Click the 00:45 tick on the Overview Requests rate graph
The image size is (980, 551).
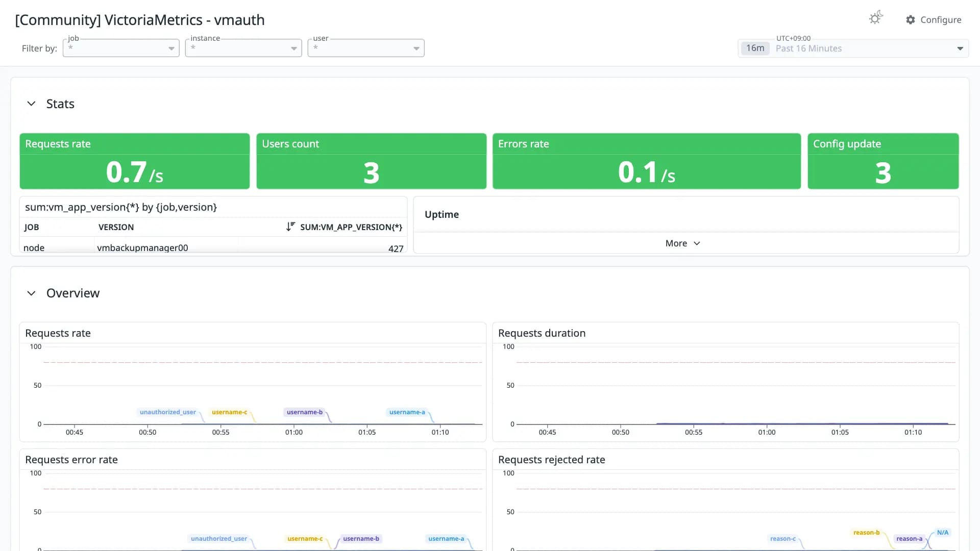[x=75, y=432]
